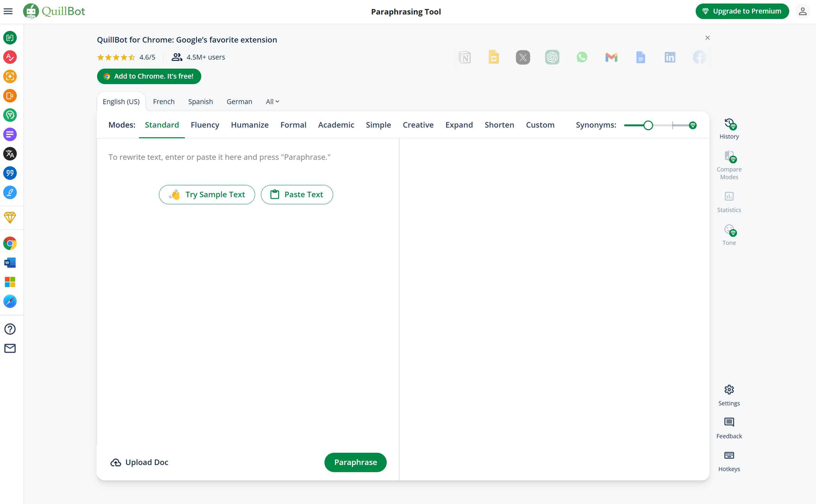Image resolution: width=816 pixels, height=504 pixels.
Task: Open the Safari compass sidebar icon
Action: 10,301
